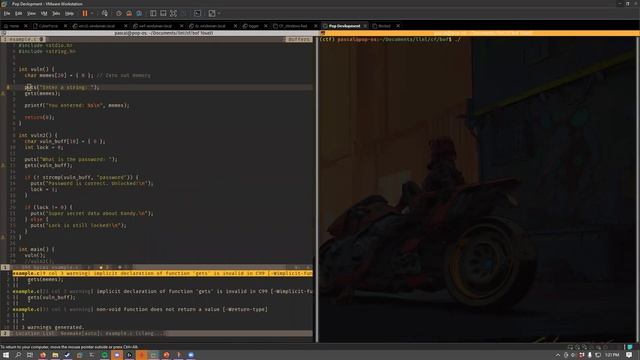Open the Edit menu

(19, 13)
